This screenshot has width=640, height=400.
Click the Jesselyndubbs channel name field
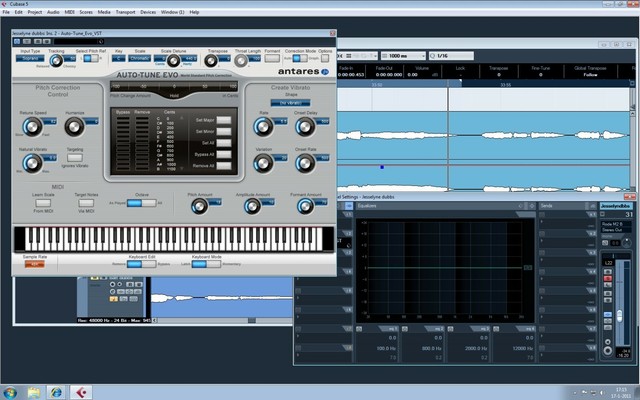pos(616,206)
